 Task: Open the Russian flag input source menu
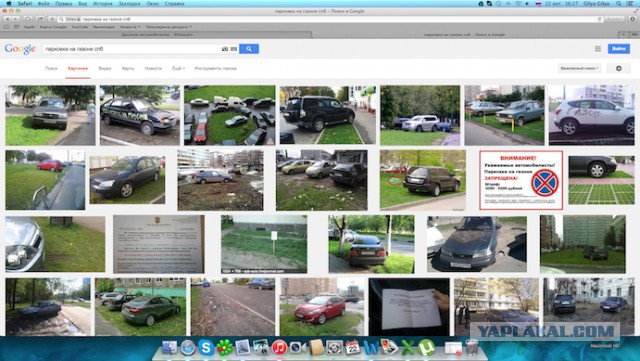tap(538, 4)
